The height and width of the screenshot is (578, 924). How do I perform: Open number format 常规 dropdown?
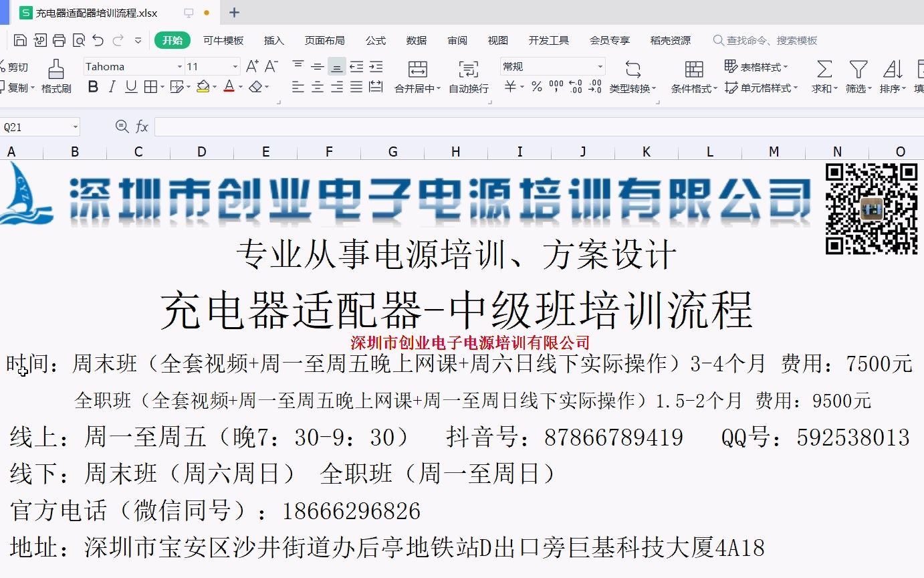(600, 67)
